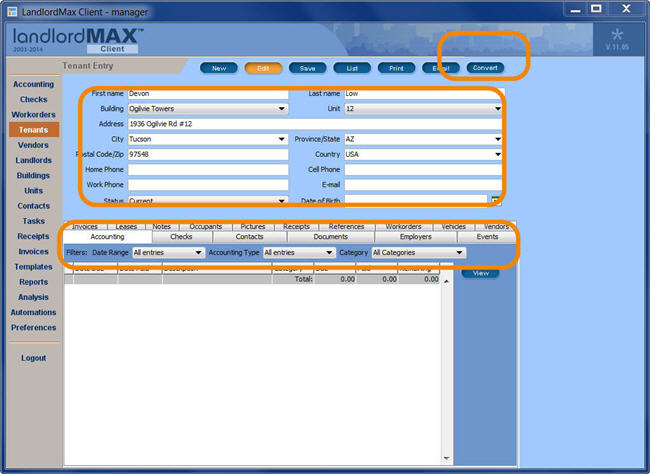
Task: Expand the City dropdown showing Tucson
Action: (x=208, y=139)
